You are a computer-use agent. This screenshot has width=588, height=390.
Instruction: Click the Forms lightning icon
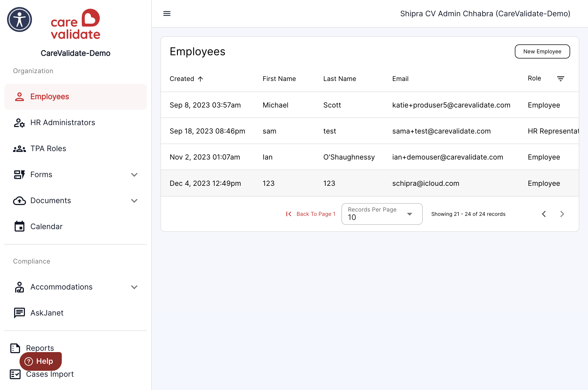coord(20,175)
